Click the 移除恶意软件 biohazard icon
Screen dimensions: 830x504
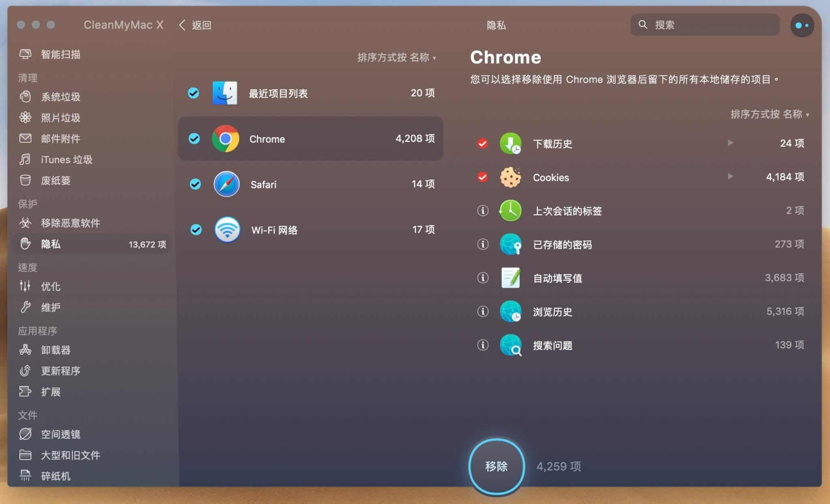point(26,223)
